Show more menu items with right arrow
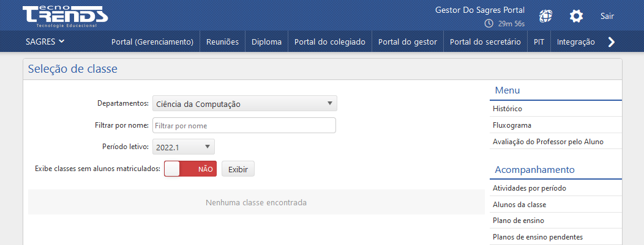Viewport: 644px width, 245px height. click(611, 42)
